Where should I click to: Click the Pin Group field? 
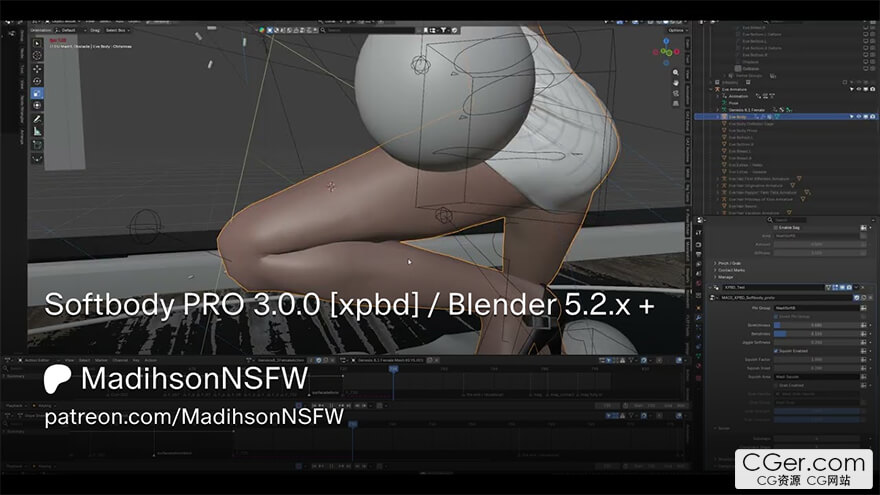817,308
